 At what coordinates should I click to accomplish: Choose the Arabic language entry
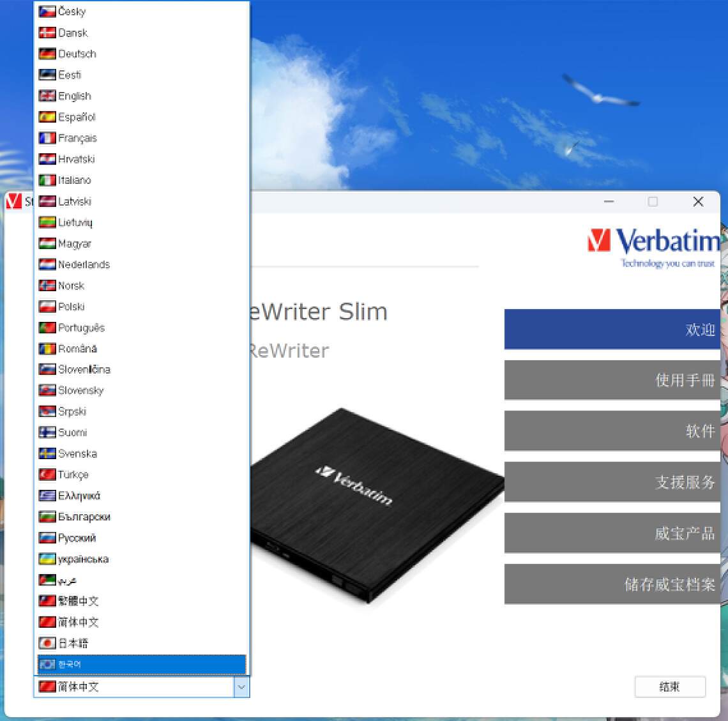click(142, 580)
